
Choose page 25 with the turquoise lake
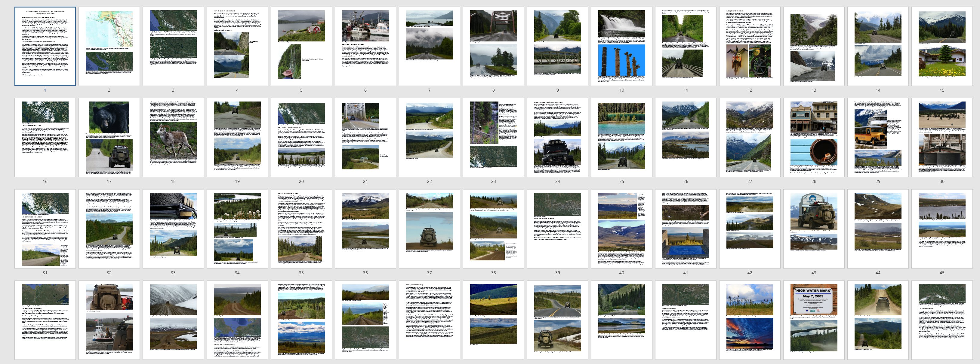pyautogui.click(x=622, y=137)
